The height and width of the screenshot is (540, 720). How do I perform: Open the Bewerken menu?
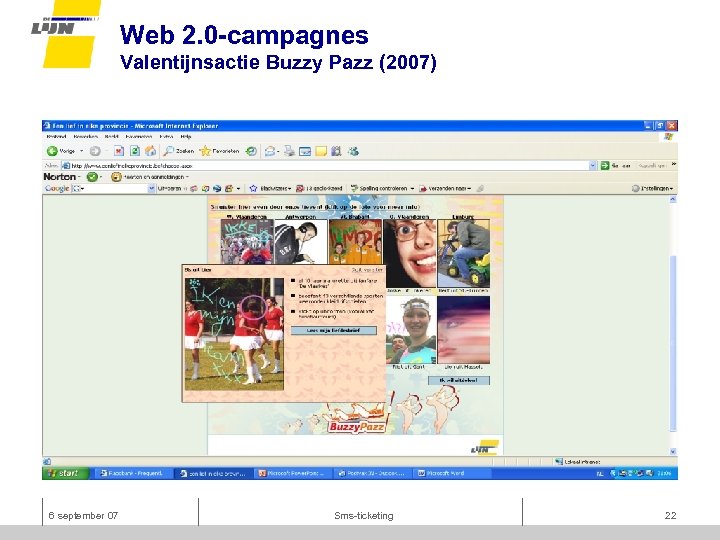(x=85, y=136)
